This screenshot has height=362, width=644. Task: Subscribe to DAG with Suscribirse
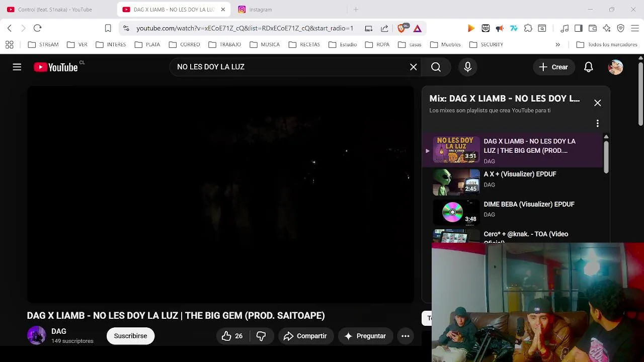[x=130, y=336]
